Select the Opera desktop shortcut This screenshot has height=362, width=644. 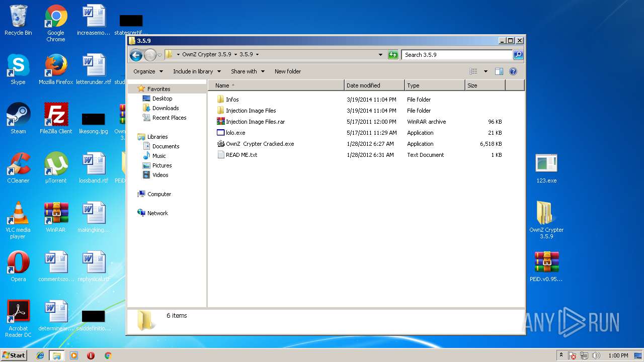(18, 267)
